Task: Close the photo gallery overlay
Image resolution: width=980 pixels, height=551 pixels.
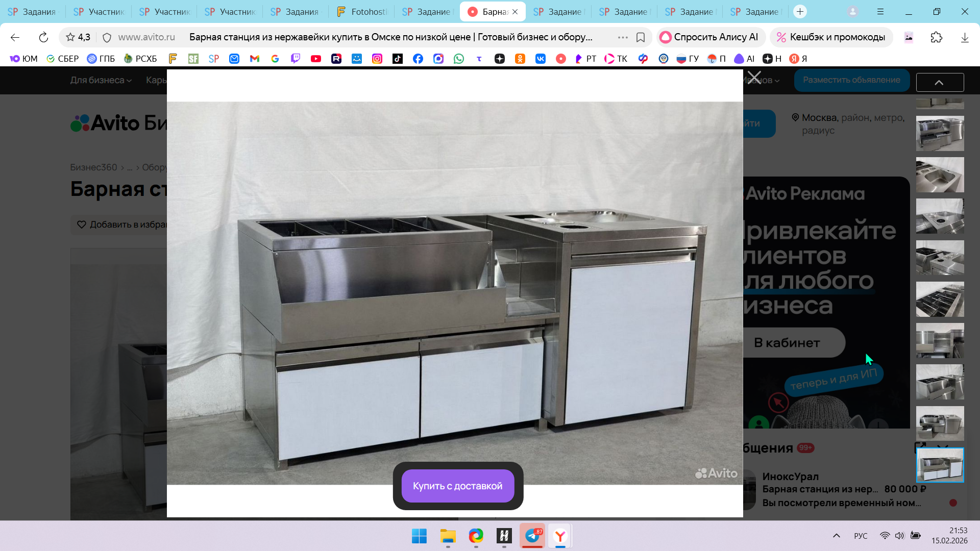Action: click(754, 78)
